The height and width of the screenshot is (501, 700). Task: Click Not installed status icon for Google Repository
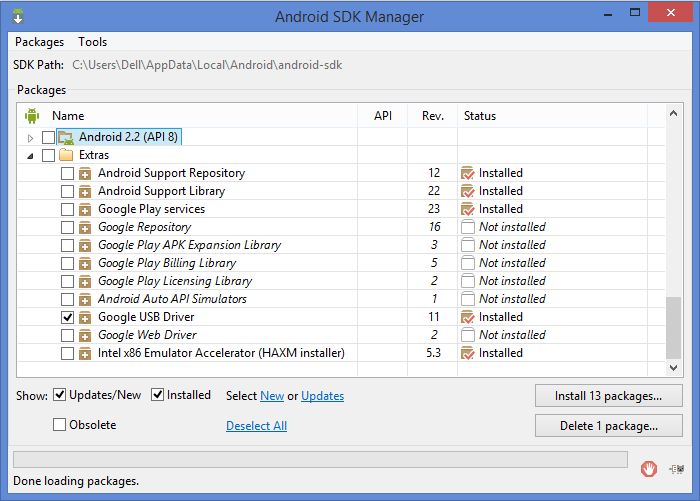click(468, 227)
